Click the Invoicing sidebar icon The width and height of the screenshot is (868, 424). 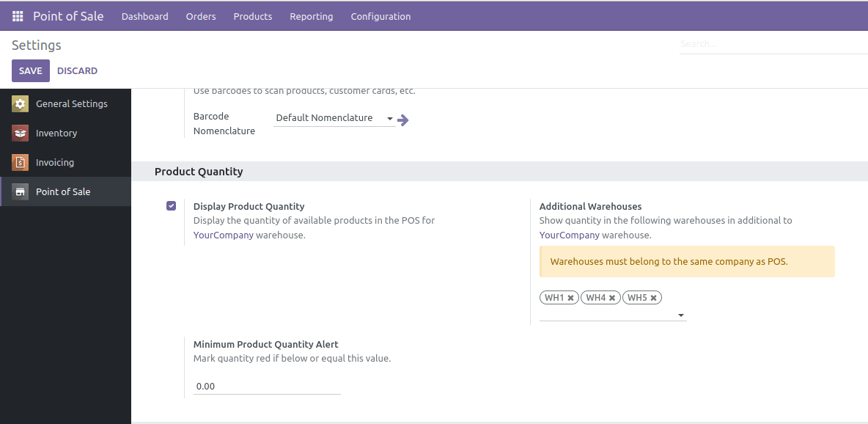(x=21, y=162)
